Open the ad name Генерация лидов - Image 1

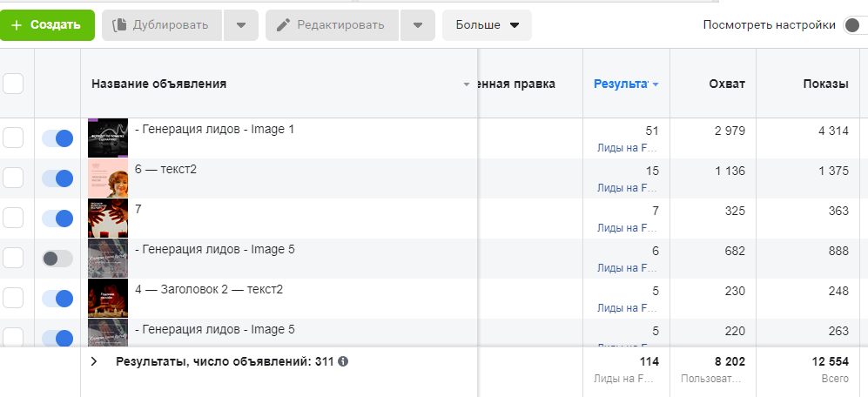click(x=215, y=129)
